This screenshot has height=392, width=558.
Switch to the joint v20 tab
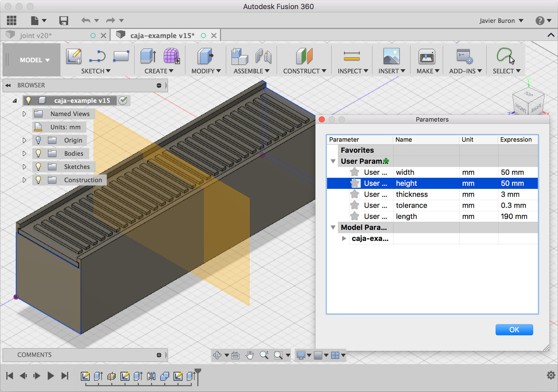click(36, 36)
